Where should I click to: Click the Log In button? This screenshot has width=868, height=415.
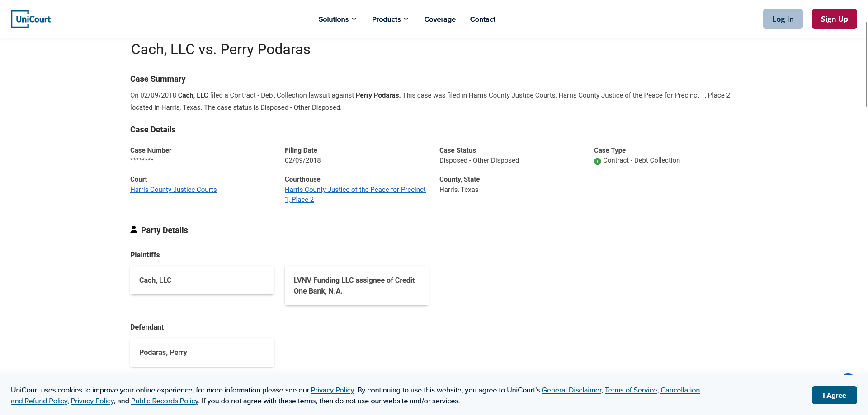[x=783, y=19]
